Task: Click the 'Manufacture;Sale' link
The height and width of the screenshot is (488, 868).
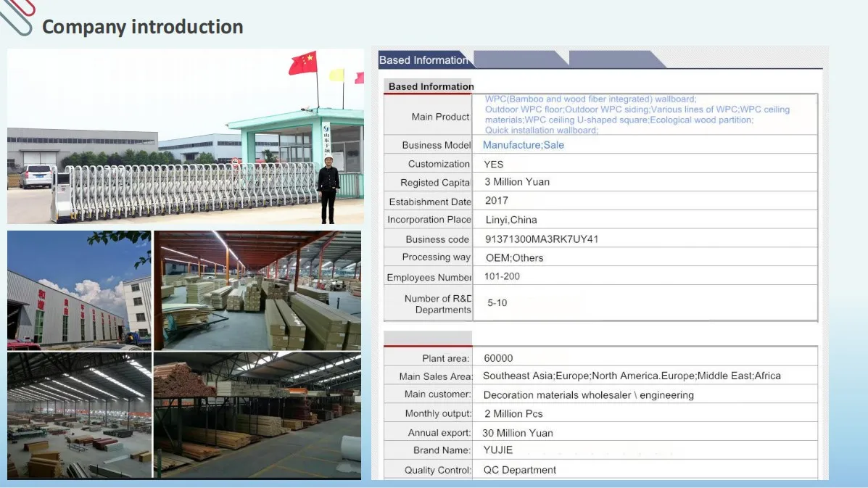Action: click(x=523, y=145)
